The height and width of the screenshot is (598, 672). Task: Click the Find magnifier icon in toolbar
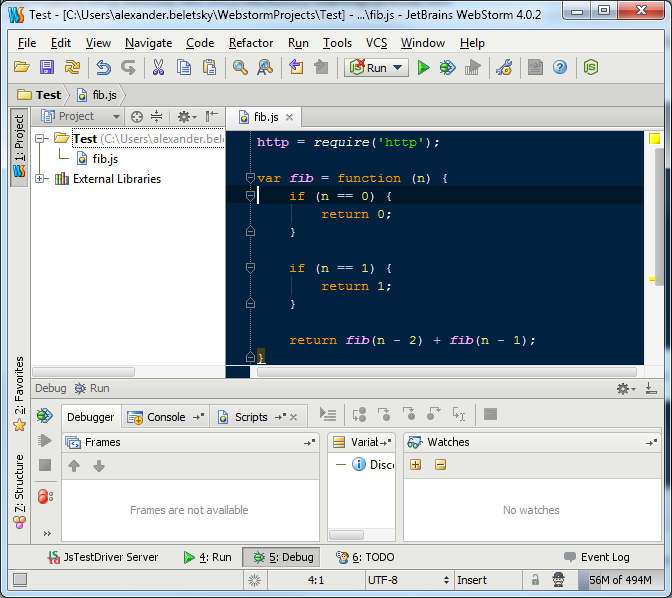coord(240,68)
